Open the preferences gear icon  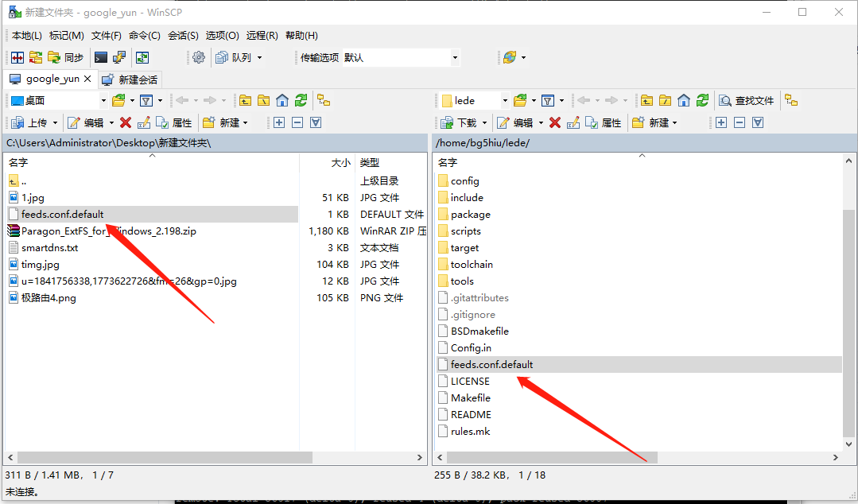(x=199, y=56)
